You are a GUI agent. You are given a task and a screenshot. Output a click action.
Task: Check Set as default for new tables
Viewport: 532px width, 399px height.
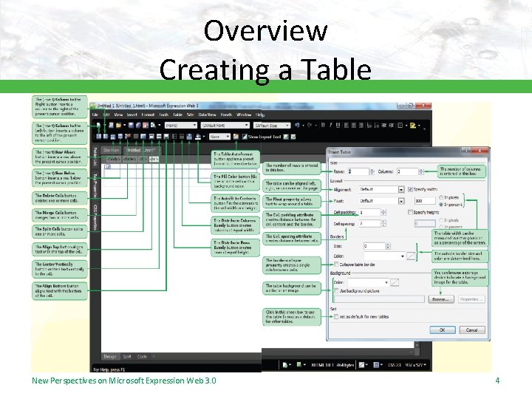tap(336, 316)
